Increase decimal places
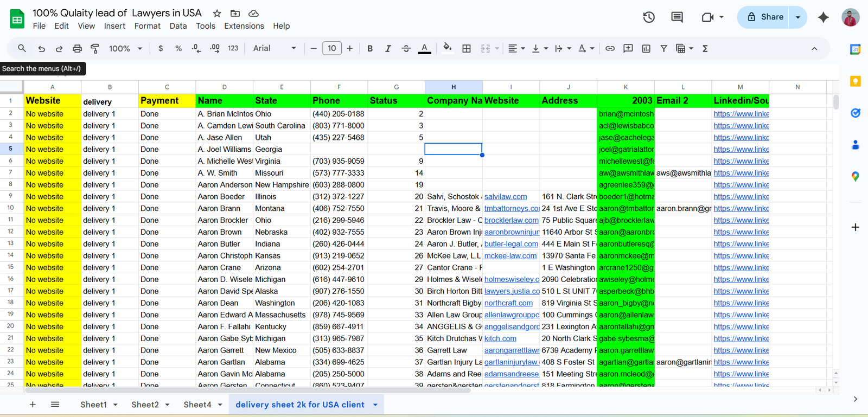Viewport: 868px width, 417px height. click(215, 49)
